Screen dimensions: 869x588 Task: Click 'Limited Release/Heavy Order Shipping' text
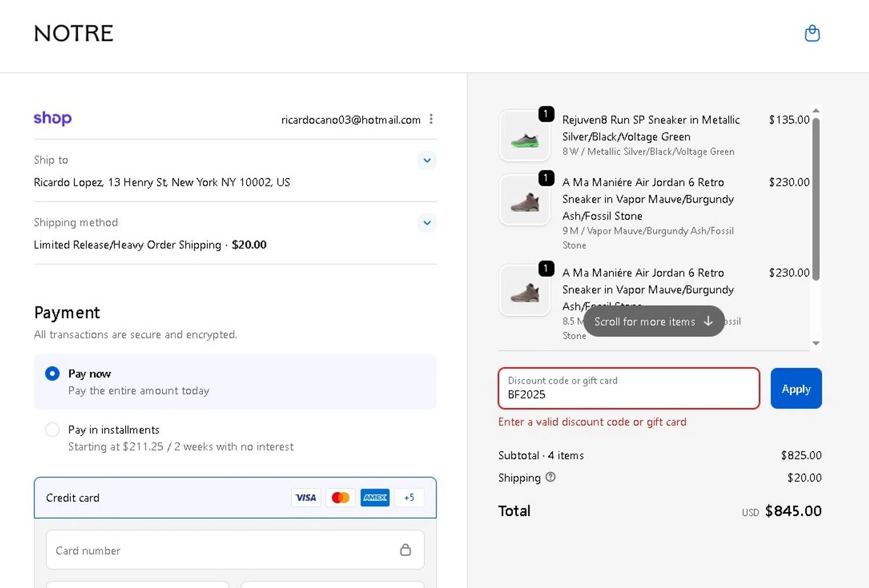[x=127, y=244]
